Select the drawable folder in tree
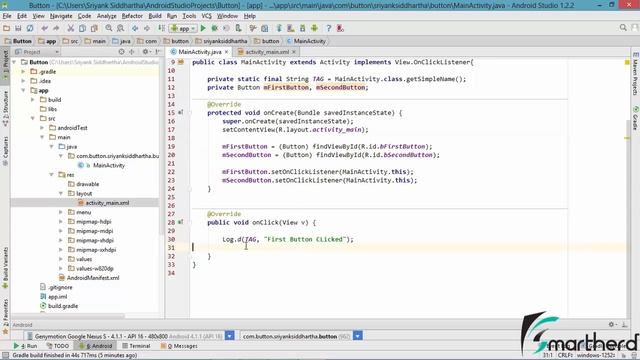The image size is (640, 360). 84,184
